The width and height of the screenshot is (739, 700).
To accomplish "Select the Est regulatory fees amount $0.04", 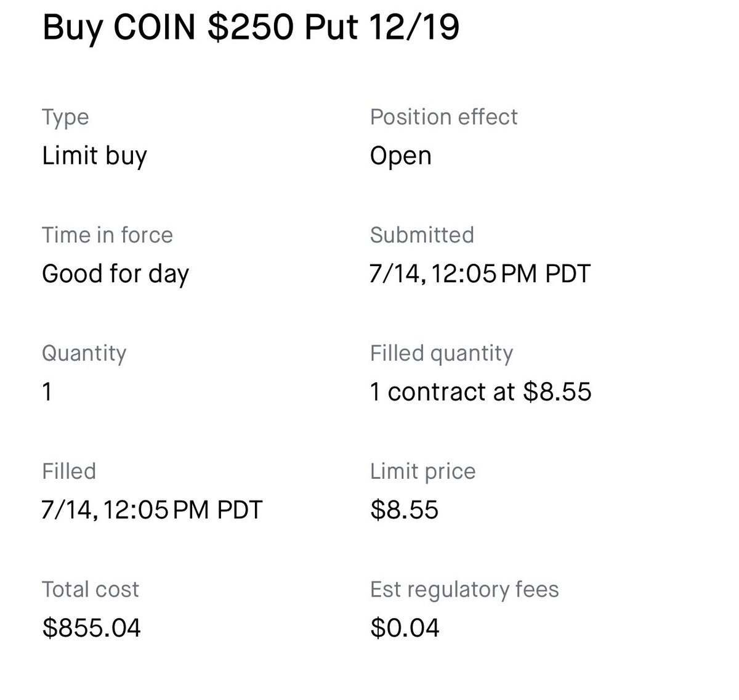I will [x=405, y=628].
